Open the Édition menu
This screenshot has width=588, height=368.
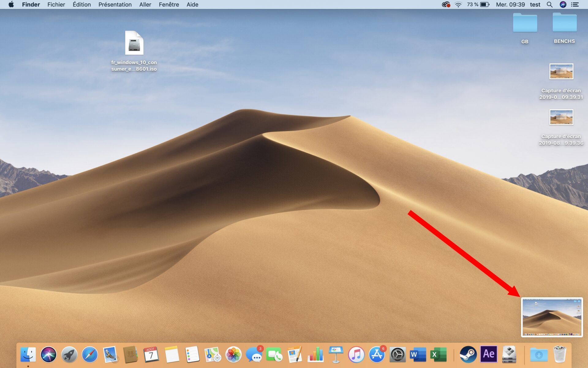pos(81,5)
